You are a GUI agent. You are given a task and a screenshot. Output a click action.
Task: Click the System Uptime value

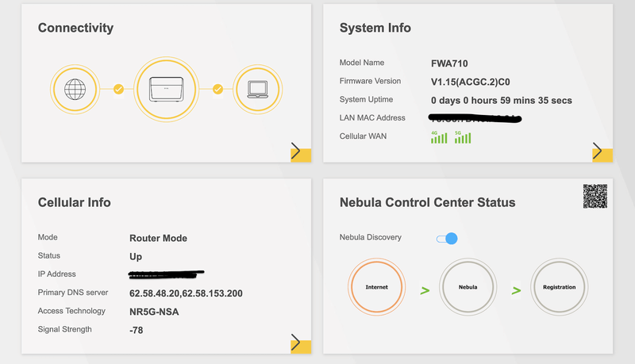click(x=501, y=101)
